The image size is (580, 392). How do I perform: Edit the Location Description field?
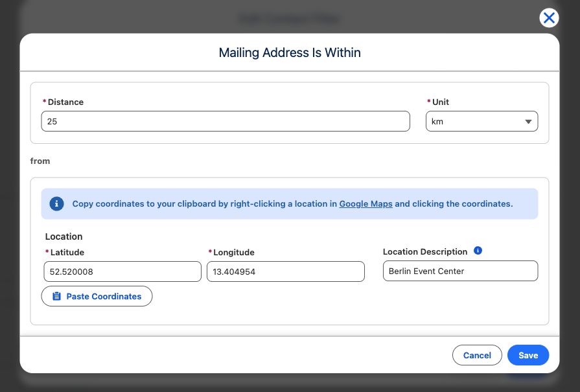tap(461, 271)
